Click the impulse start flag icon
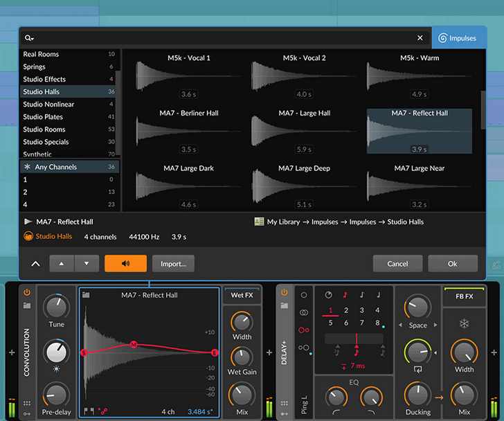This screenshot has height=421, width=504. tap(86, 411)
